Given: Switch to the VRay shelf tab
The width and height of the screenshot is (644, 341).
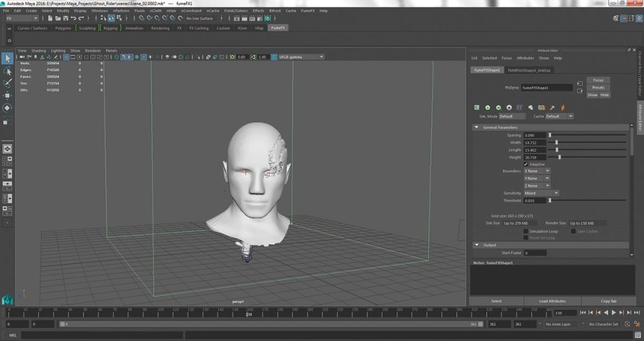Looking at the screenshot, I should click(259, 28).
